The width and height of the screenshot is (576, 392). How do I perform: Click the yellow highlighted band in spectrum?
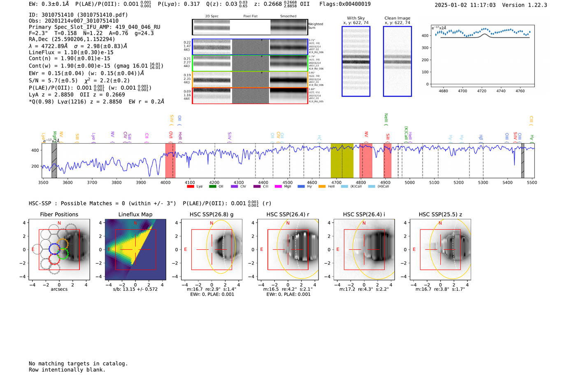[342, 160]
